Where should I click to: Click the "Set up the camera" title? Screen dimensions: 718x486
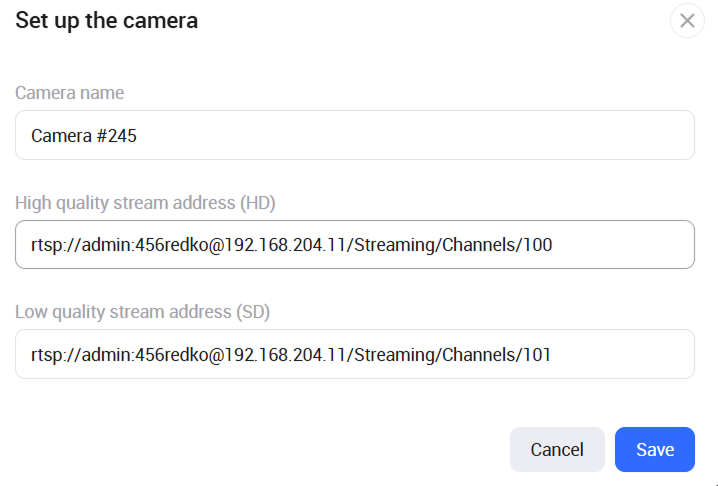tap(106, 21)
